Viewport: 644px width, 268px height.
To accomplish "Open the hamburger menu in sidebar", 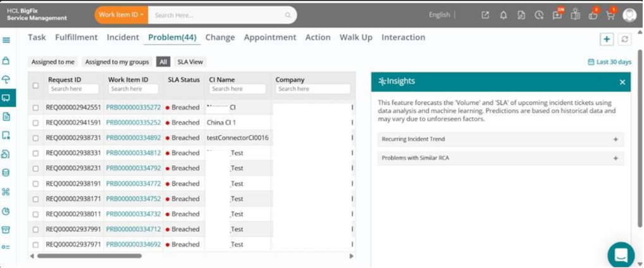I will (6, 40).
